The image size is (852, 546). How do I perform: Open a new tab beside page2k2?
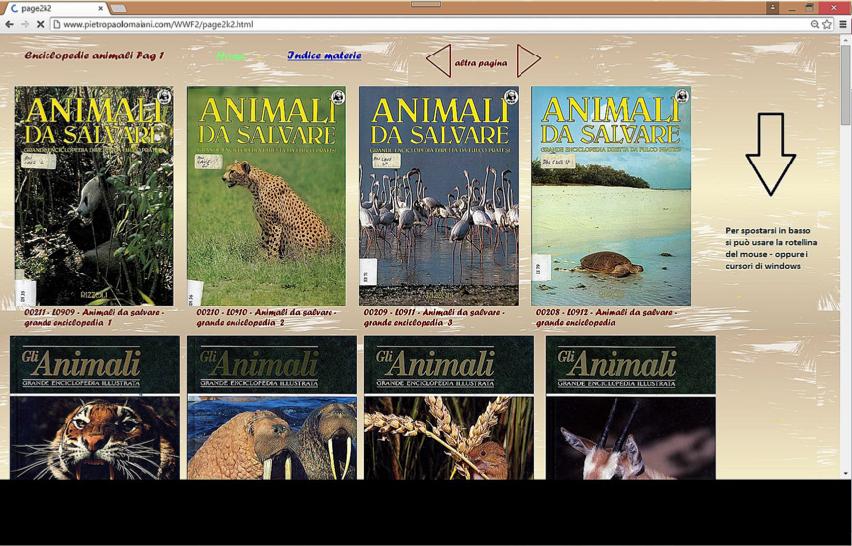(118, 9)
